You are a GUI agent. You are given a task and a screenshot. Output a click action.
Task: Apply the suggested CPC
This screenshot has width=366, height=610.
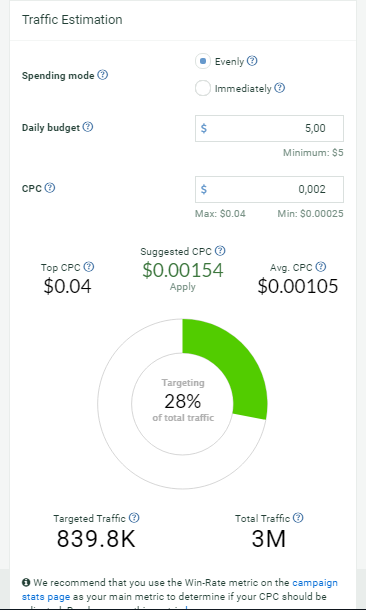[183, 287]
